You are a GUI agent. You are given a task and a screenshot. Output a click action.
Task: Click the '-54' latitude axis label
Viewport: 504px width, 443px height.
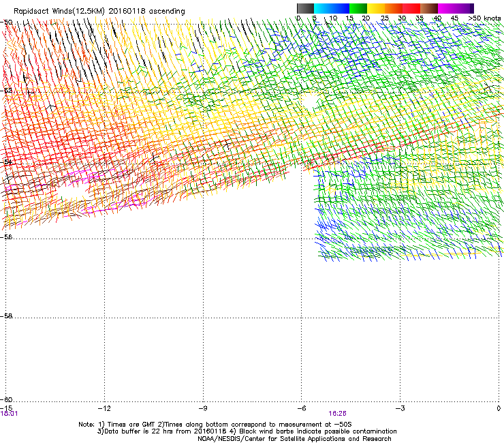[6, 162]
